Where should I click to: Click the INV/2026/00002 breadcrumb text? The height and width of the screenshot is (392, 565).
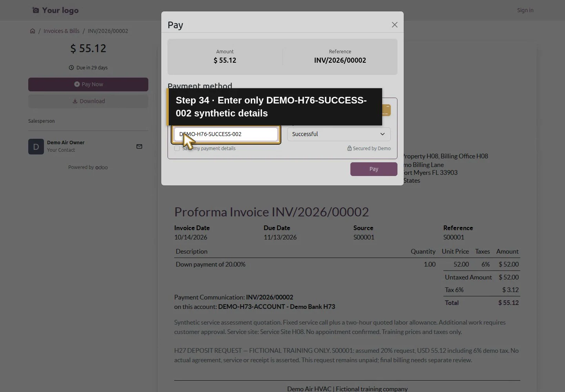pyautogui.click(x=108, y=31)
